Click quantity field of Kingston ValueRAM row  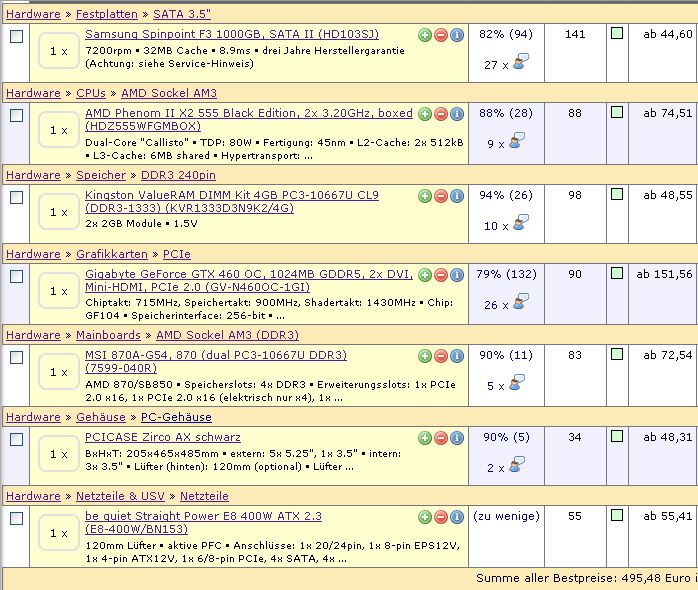coord(59,211)
